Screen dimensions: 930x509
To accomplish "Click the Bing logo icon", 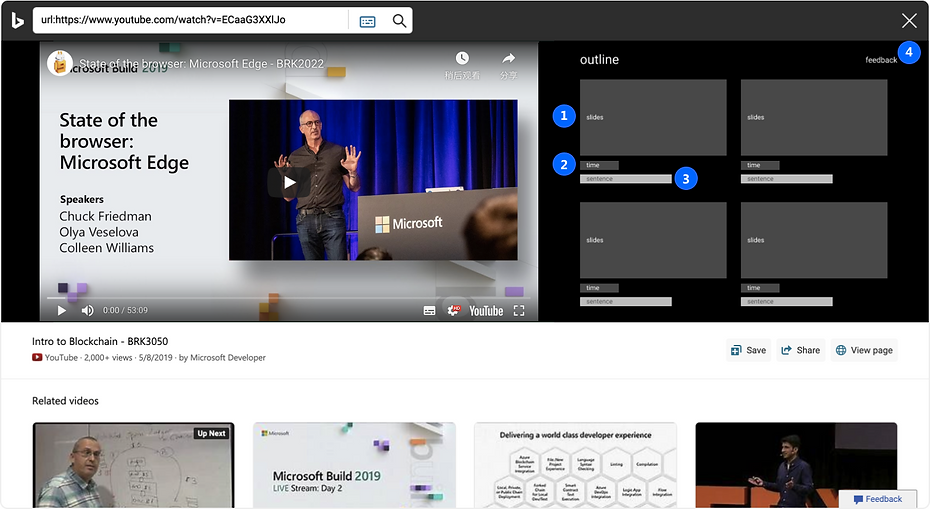I will (x=17, y=21).
